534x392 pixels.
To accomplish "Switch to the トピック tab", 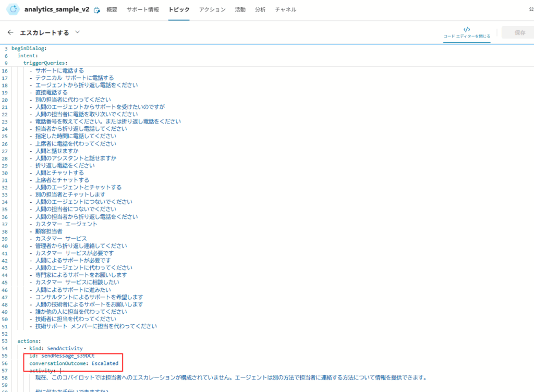I will click(x=179, y=9).
